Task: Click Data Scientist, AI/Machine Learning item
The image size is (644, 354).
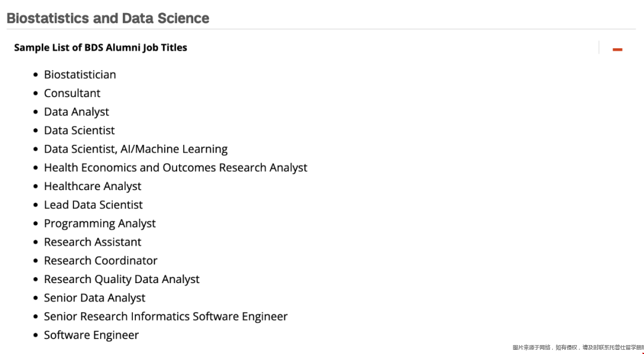Action: point(135,149)
